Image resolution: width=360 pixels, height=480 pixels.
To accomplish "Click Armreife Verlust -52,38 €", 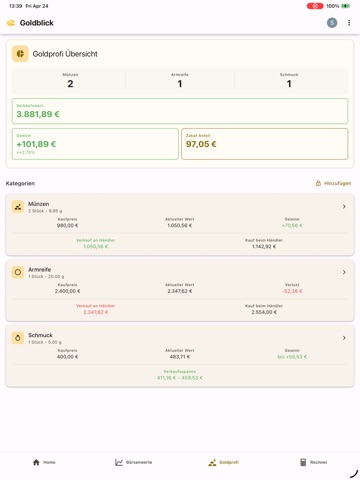I will pos(292,288).
